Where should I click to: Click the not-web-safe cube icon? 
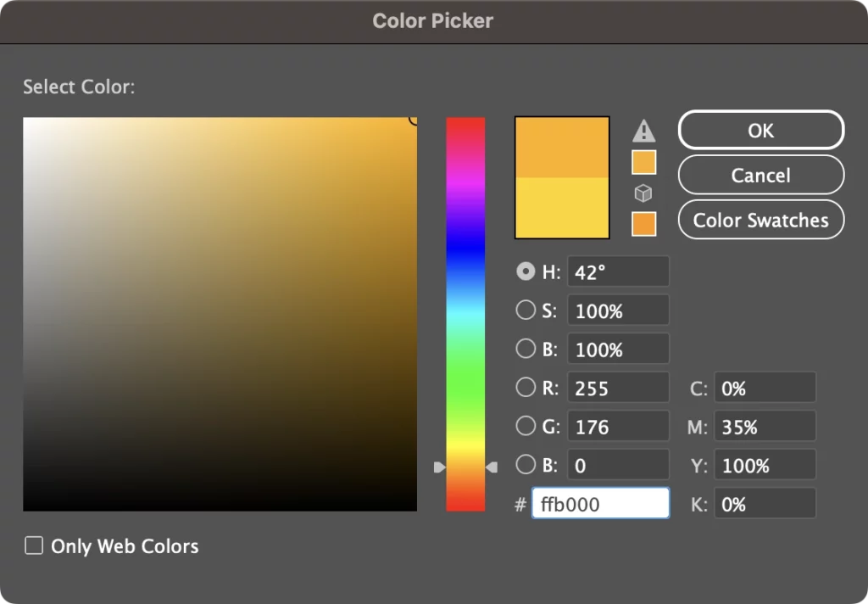[644, 193]
